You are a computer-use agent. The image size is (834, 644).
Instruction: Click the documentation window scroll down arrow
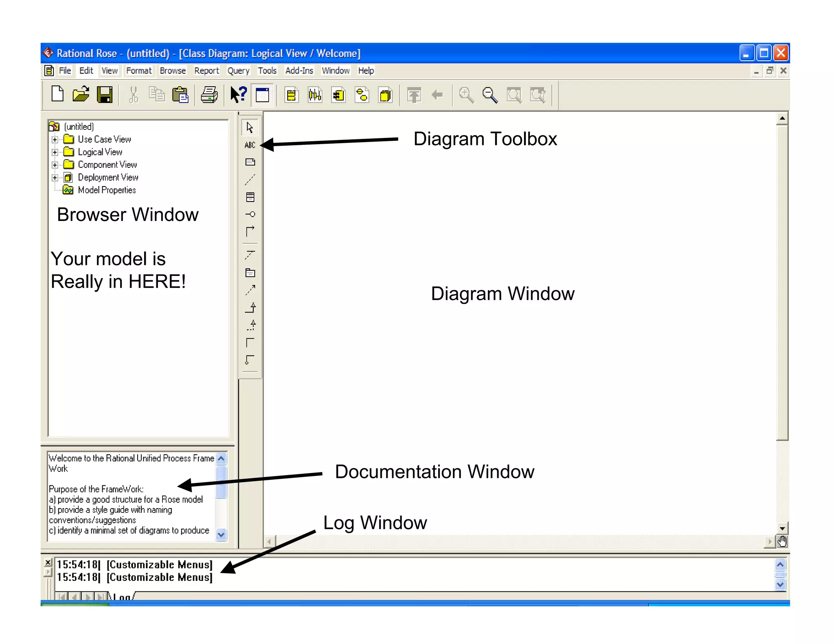coord(221,534)
